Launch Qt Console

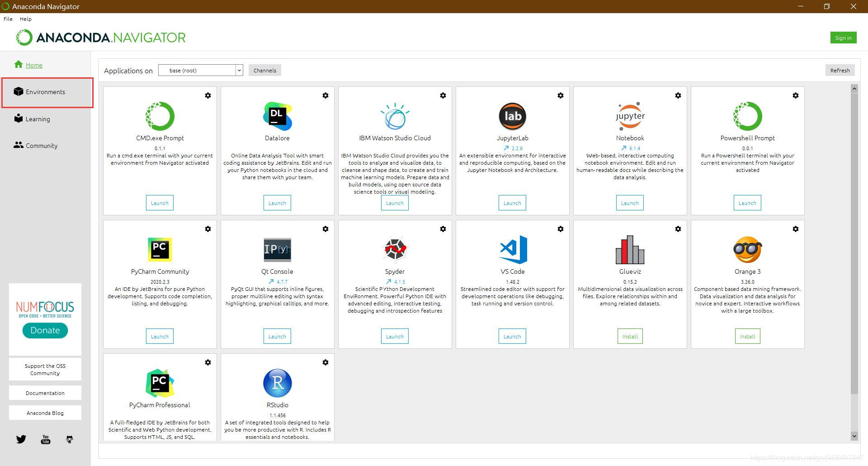[x=277, y=337]
